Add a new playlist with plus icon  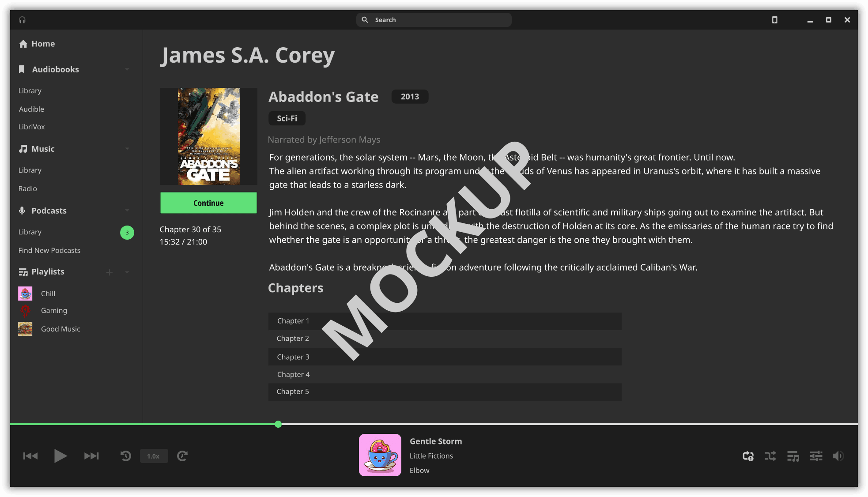(x=109, y=272)
